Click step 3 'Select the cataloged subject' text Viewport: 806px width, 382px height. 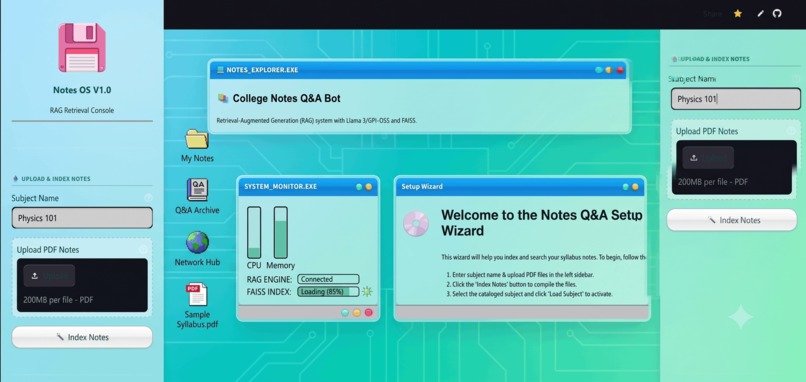529,294
